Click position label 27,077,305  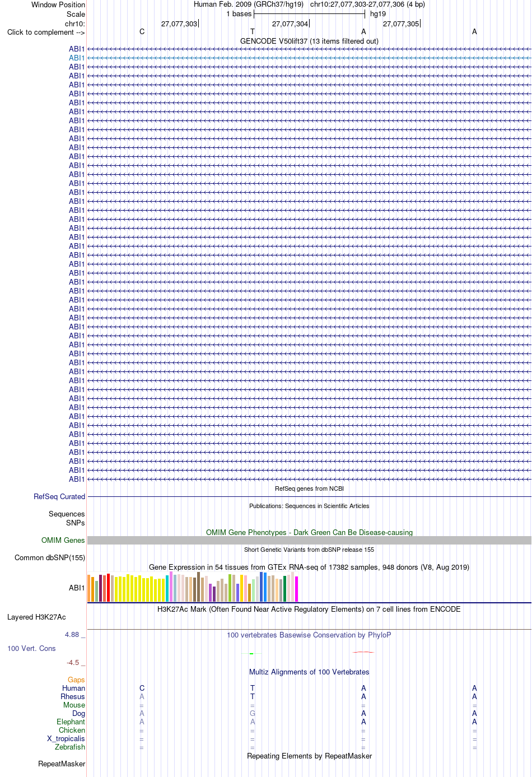[x=401, y=24]
